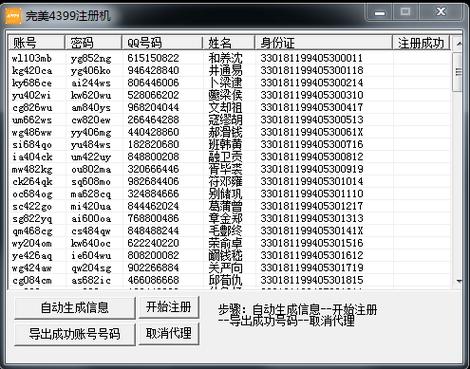Screen dimensions: 470x369
Task: Click password cell am840ys
Action: point(91,107)
